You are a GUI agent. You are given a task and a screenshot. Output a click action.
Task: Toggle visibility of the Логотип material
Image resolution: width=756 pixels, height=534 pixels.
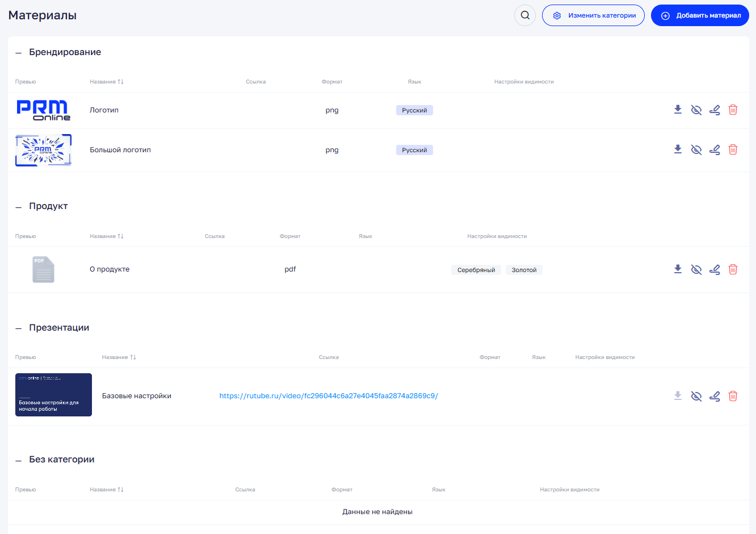[696, 110]
